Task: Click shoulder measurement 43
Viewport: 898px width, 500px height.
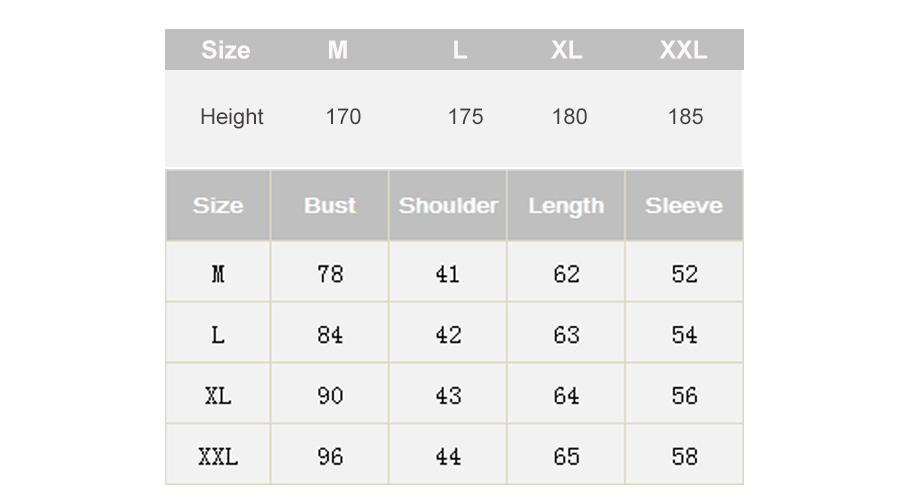Action: point(448,396)
